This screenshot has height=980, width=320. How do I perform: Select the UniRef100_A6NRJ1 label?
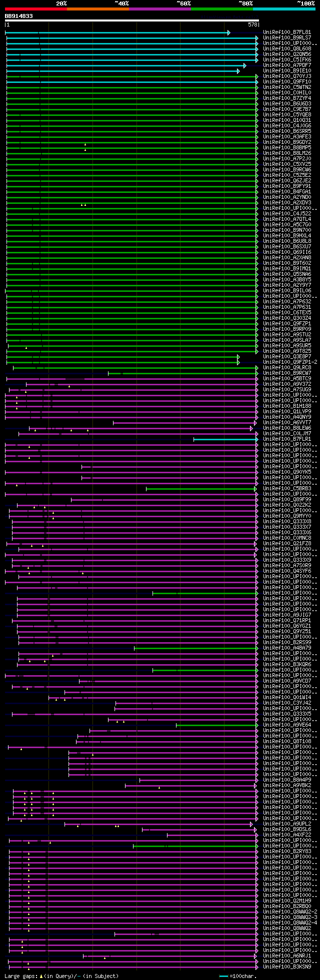[287, 956]
